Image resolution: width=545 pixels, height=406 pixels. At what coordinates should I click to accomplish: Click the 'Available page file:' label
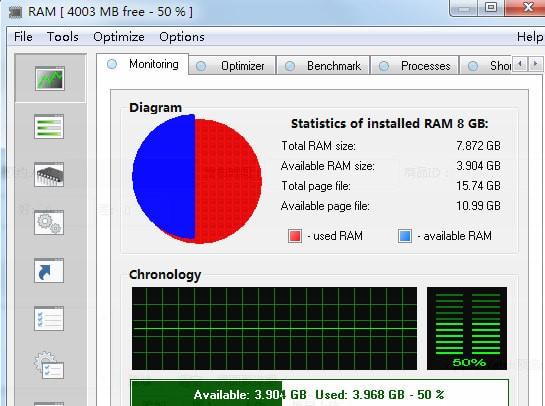325,206
